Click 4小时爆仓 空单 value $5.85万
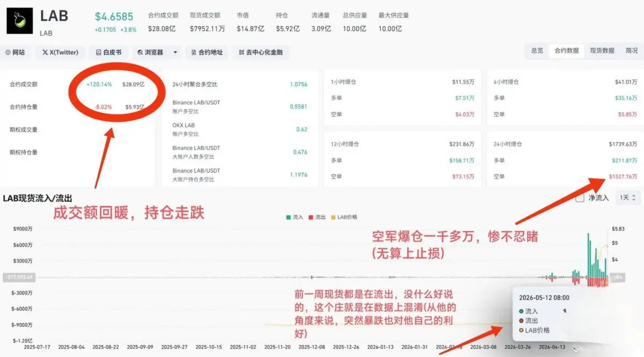 click(x=627, y=114)
